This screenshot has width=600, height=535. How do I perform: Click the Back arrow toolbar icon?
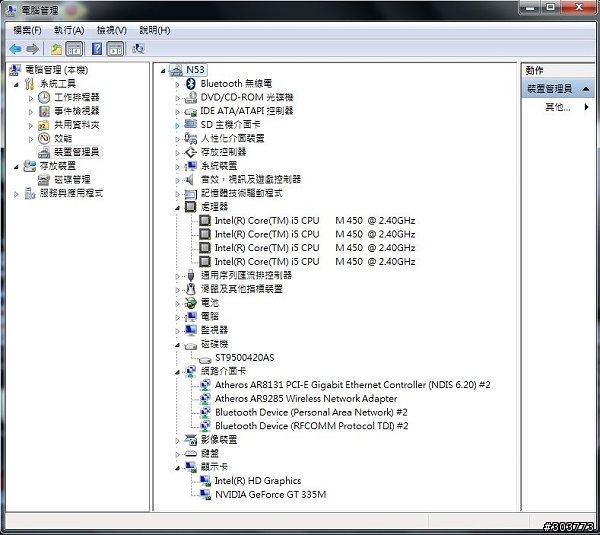pyautogui.click(x=15, y=49)
